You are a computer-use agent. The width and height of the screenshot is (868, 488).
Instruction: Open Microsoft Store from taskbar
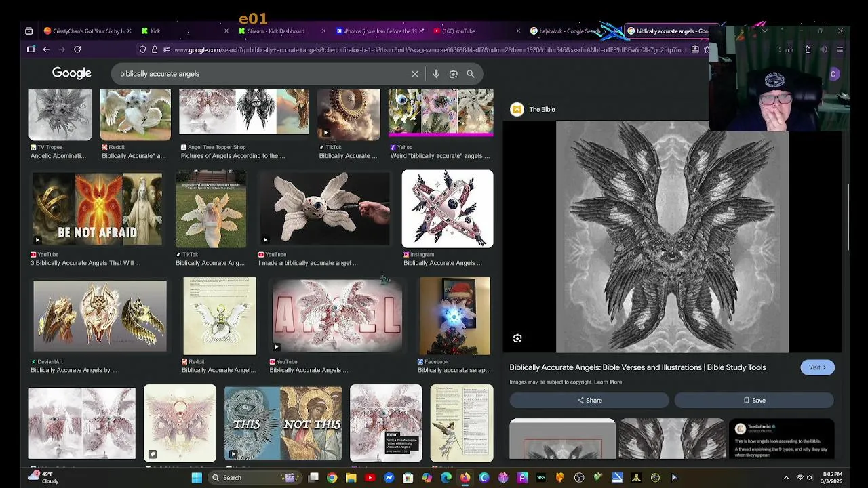(408, 477)
